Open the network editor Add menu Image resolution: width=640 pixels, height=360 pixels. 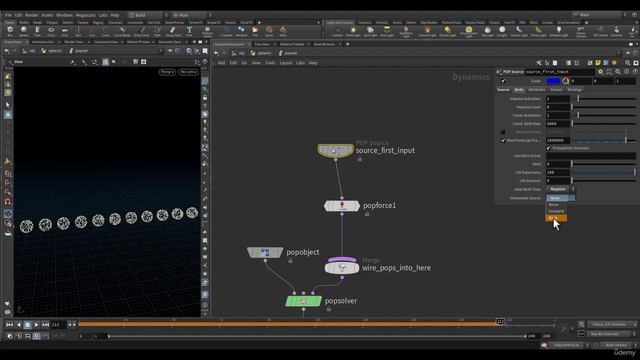[221, 63]
